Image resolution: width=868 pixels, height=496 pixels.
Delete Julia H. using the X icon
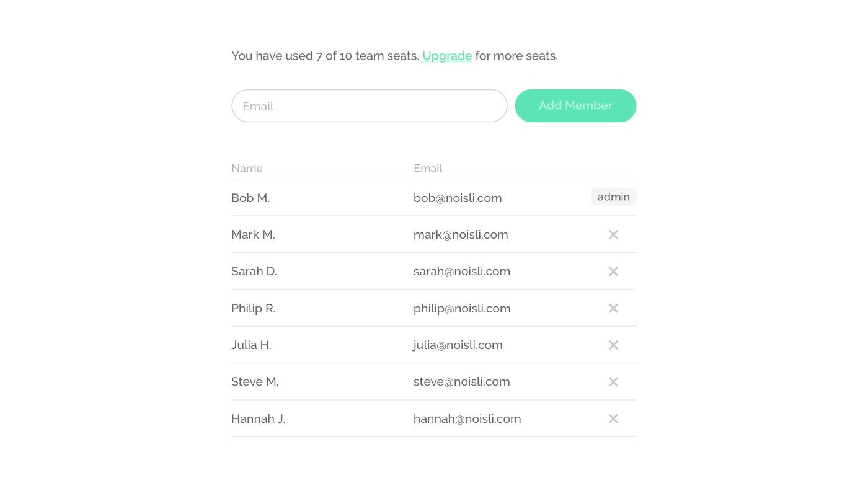click(613, 345)
